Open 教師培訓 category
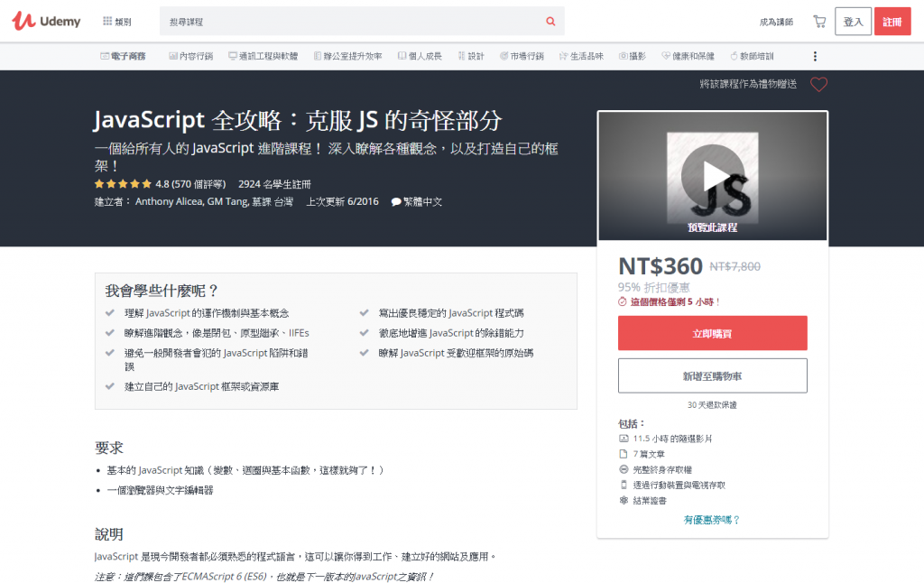 [752, 56]
